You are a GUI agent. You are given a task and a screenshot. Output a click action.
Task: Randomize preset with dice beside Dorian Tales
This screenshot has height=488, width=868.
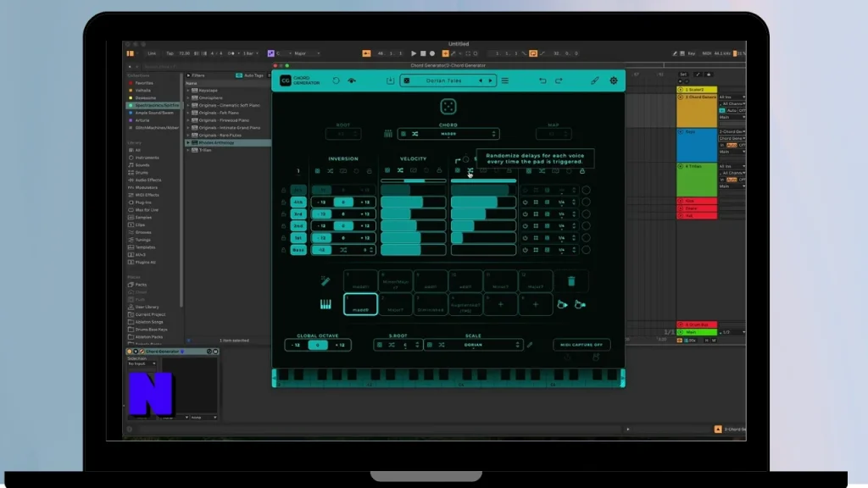(407, 80)
